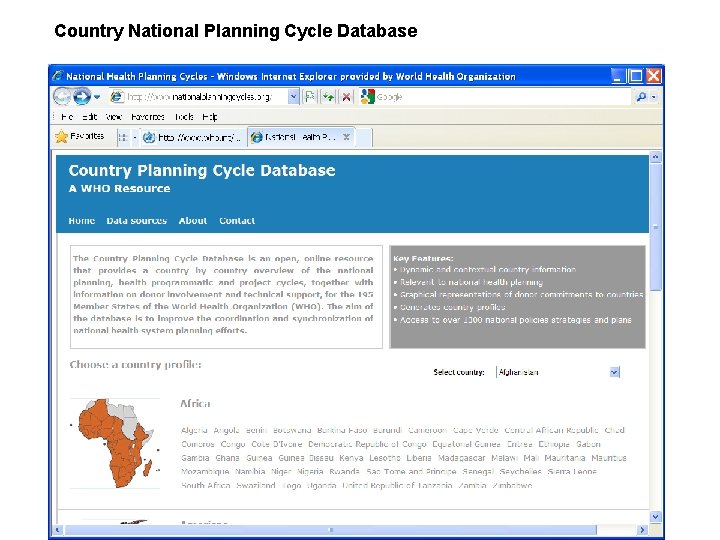
Task: Click the address bar with nationalplanningcycles.org
Action: [198, 97]
